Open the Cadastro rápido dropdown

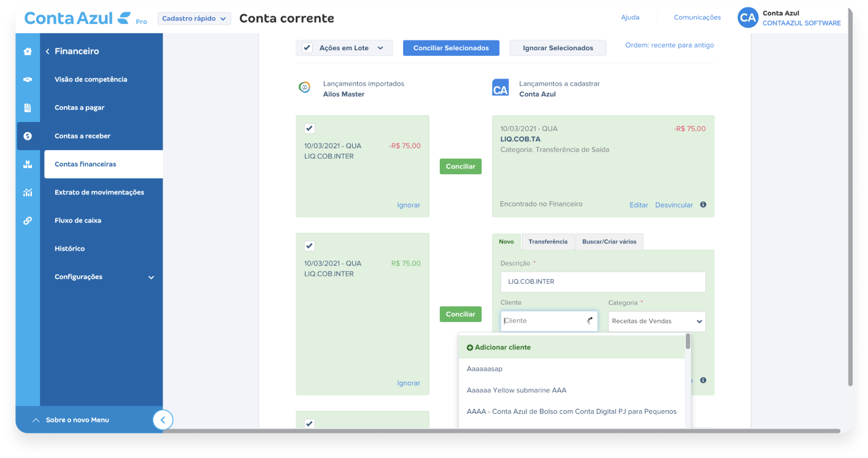(194, 19)
